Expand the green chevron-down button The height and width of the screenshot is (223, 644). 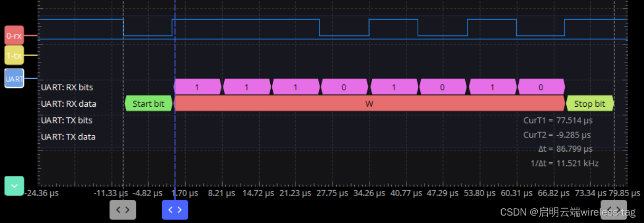point(14,186)
